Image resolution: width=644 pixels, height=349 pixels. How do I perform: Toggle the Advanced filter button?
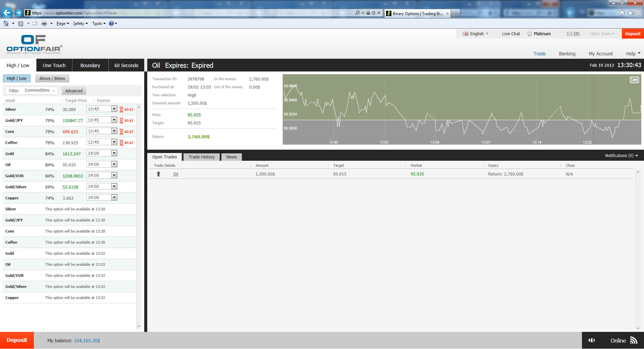pyautogui.click(x=74, y=91)
